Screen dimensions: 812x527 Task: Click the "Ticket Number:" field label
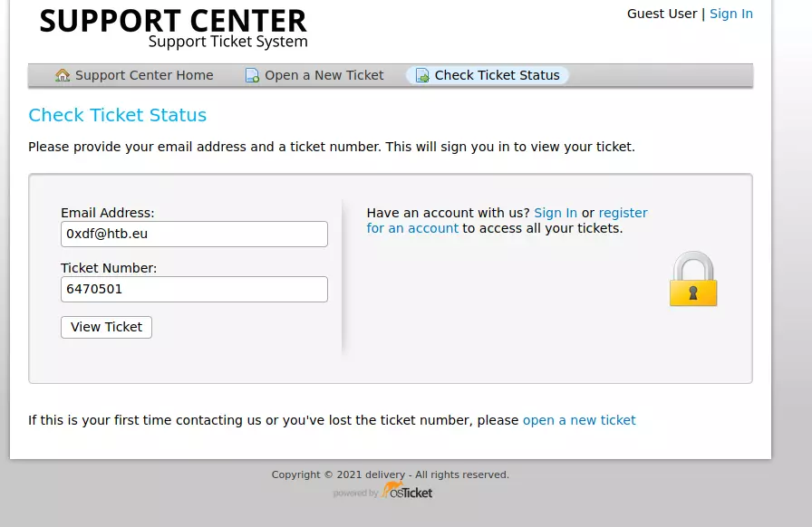point(109,268)
